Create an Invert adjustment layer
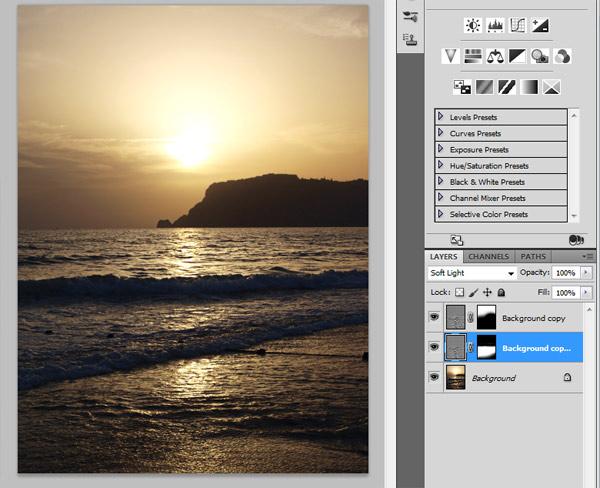Image resolution: width=600 pixels, height=488 pixels. [x=462, y=87]
